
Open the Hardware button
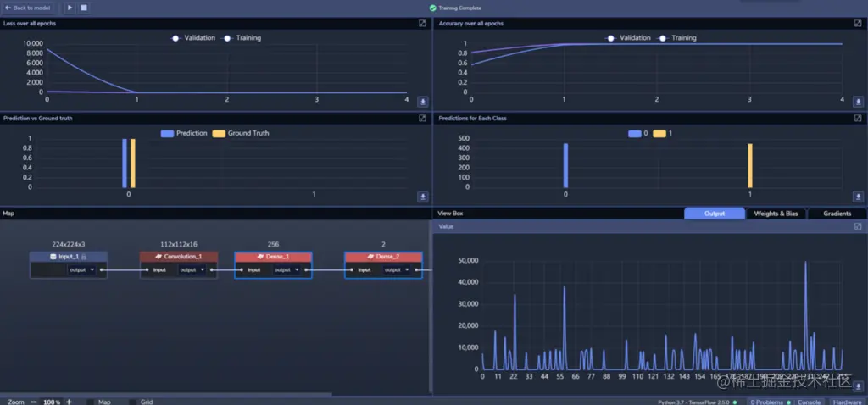coord(847,402)
